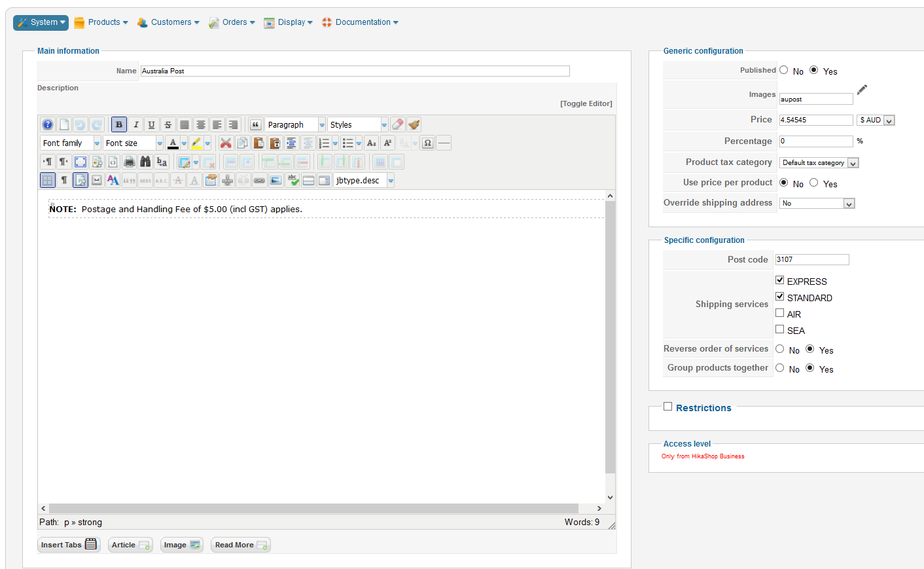Click the new document icon

tap(64, 124)
